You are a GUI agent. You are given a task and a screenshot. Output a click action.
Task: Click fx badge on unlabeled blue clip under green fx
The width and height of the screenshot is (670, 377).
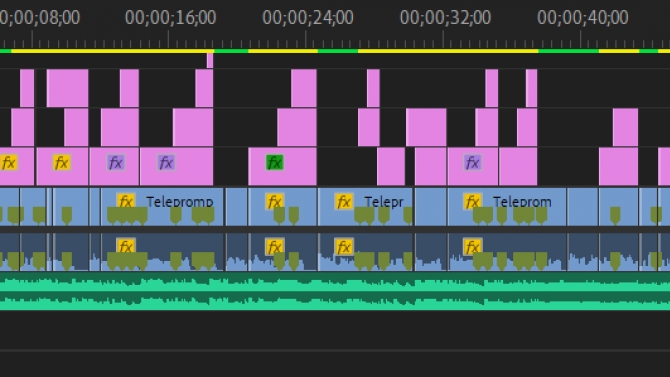point(274,201)
